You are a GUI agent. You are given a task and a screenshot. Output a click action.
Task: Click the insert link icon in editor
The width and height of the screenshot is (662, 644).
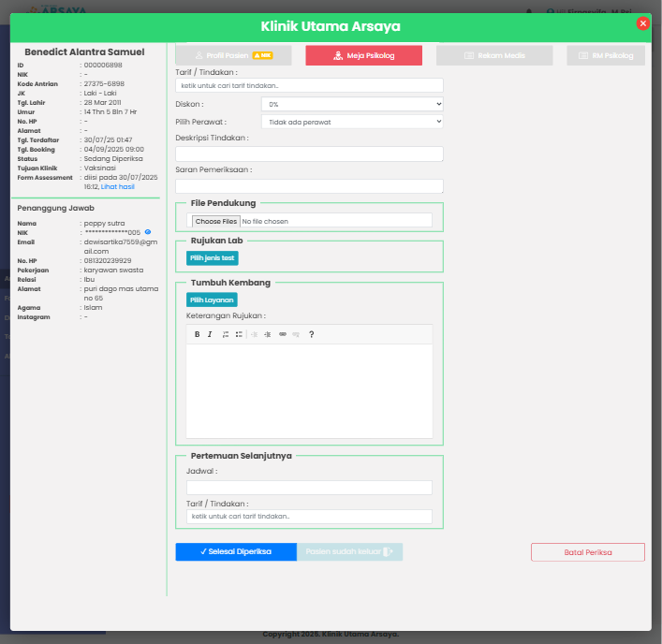coord(283,334)
